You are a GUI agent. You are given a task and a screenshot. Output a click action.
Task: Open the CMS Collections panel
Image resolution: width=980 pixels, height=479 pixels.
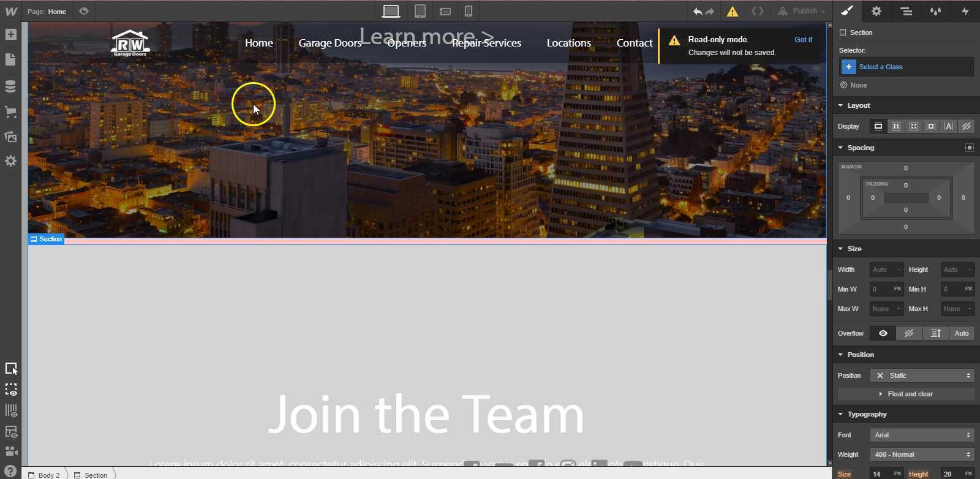coord(10,86)
